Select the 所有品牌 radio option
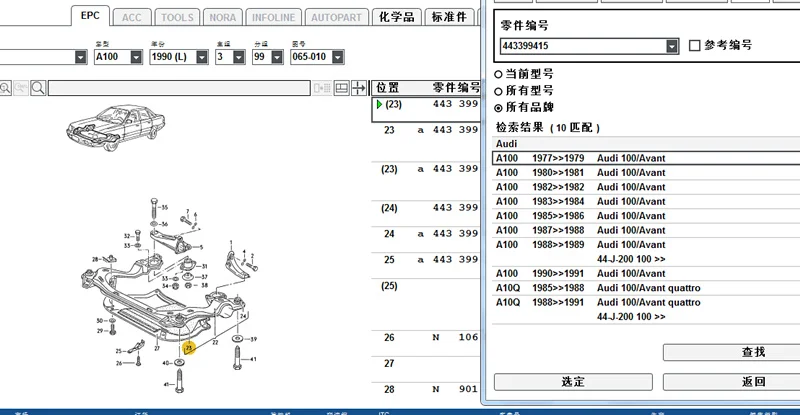The image size is (800, 415). tap(498, 108)
